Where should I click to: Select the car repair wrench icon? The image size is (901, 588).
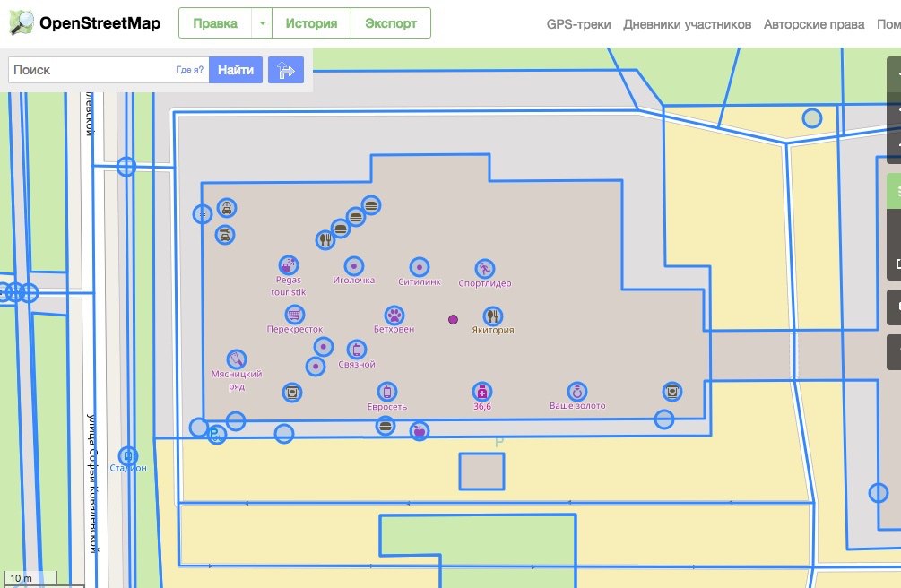click(x=225, y=235)
